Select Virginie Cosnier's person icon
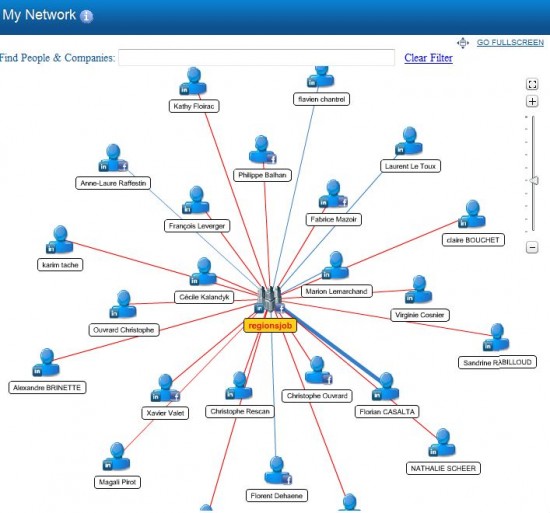 click(419, 290)
